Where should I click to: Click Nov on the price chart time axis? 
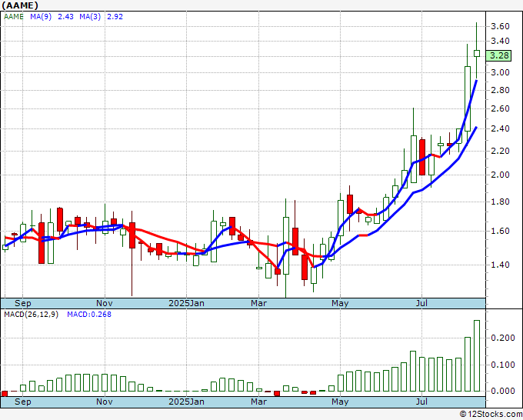pyautogui.click(x=105, y=303)
